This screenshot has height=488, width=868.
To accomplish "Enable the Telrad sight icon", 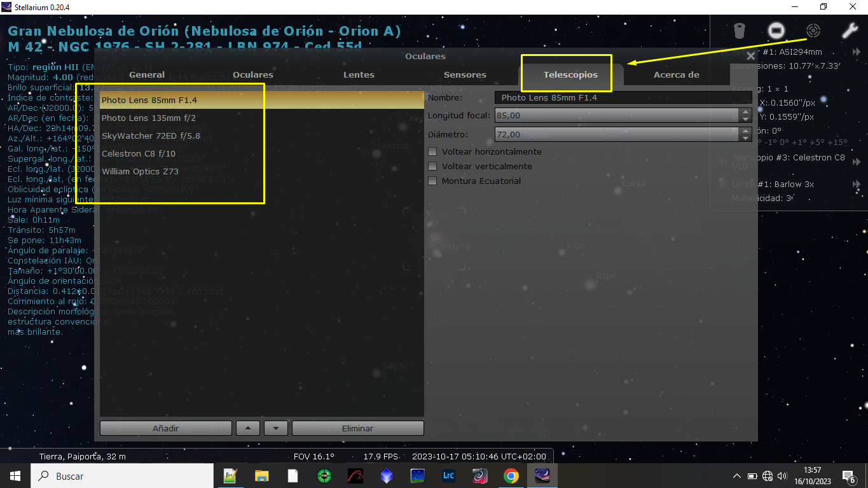I will [x=813, y=31].
